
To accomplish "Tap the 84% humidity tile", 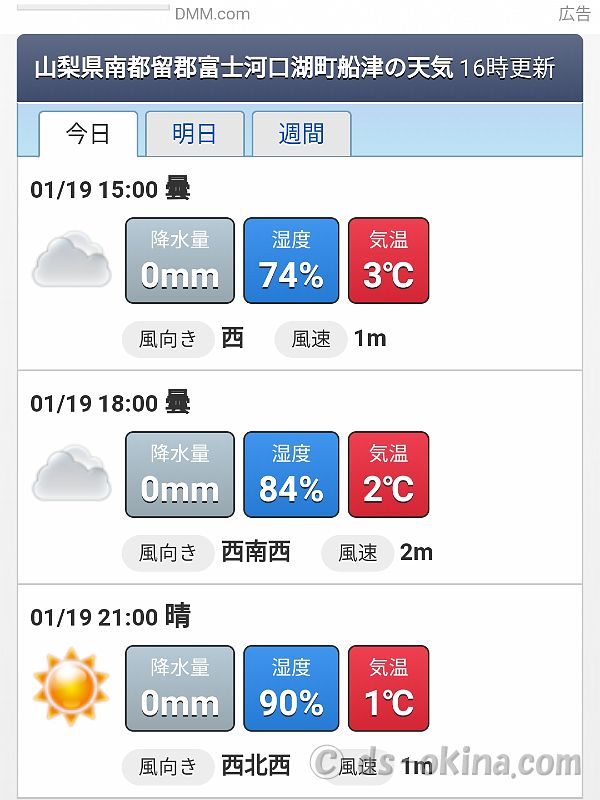I will pos(291,474).
